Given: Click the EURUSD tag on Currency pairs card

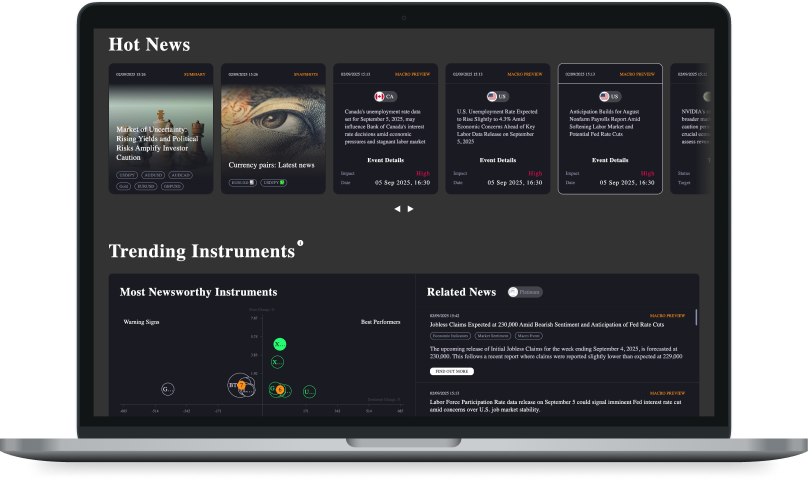Looking at the screenshot, I should (240, 182).
